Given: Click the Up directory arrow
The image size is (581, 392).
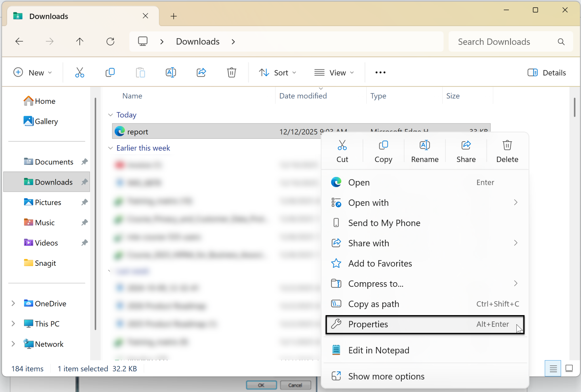Looking at the screenshot, I should tap(80, 42).
